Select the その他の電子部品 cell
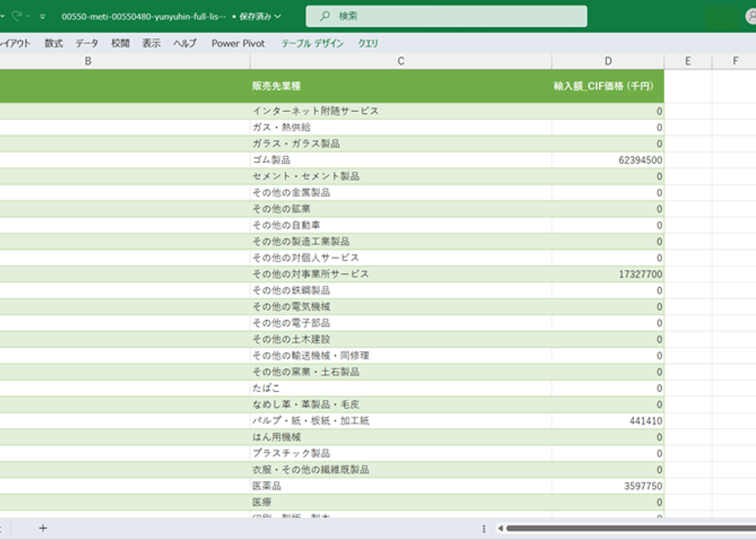The width and height of the screenshot is (756, 540). [401, 323]
